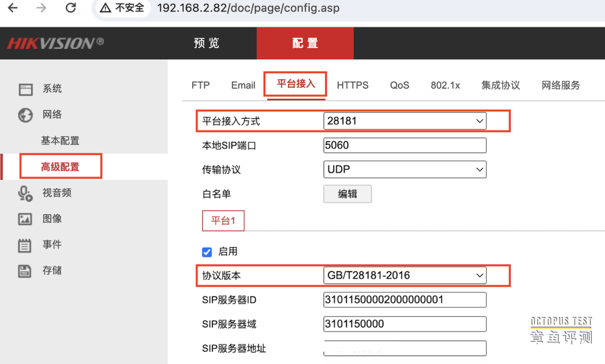Click the SIP服务器ID input field
This screenshot has height=364, width=605.
click(404, 300)
